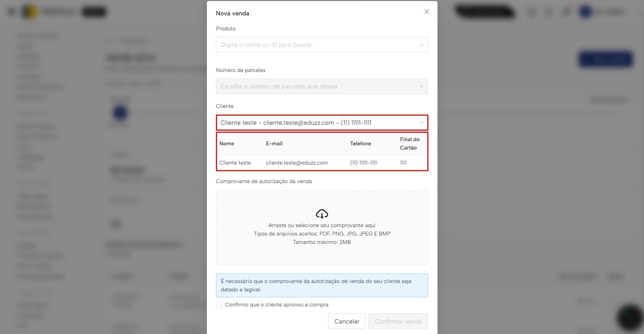The width and height of the screenshot is (644, 334).
Task: Click the chevron arrow in Cliente field
Action: click(421, 123)
